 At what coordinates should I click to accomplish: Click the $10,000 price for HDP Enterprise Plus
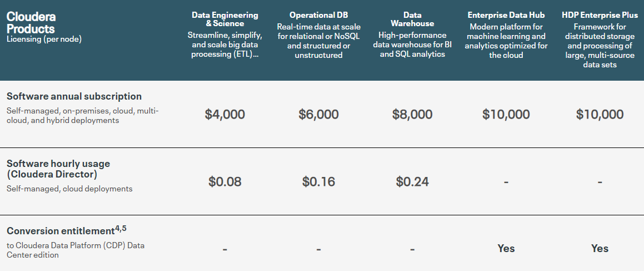[x=600, y=115]
